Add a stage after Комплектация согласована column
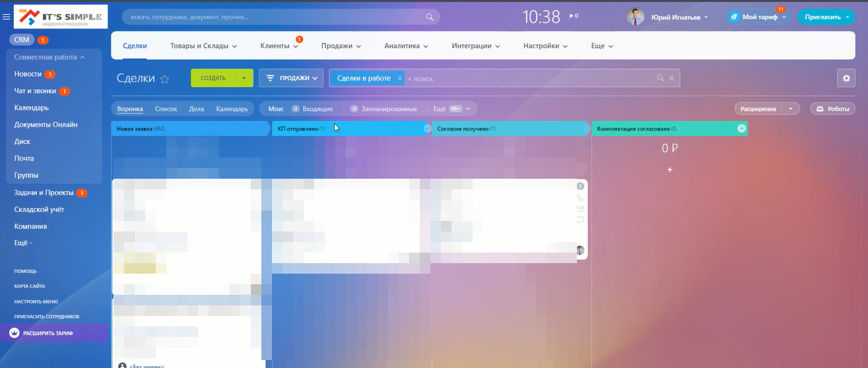The image size is (868, 368). (x=741, y=129)
